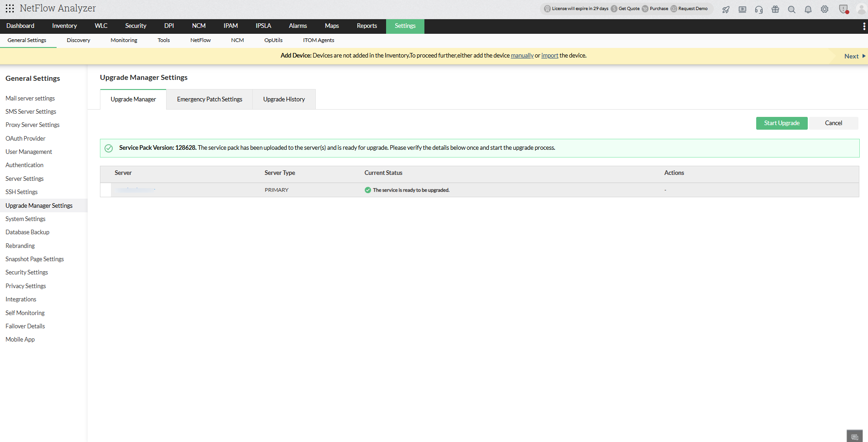The image size is (868, 442).
Task: Click the service pack success check icon
Action: coord(109,148)
